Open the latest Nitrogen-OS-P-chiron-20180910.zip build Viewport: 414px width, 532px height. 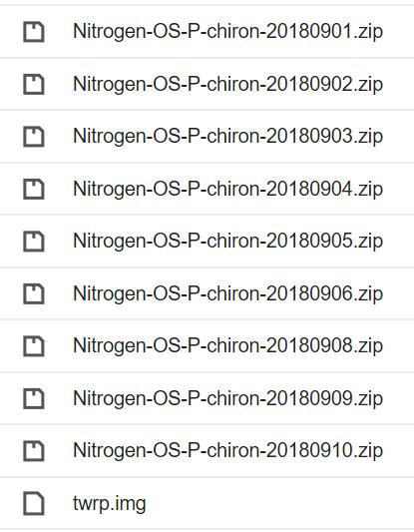click(x=227, y=451)
